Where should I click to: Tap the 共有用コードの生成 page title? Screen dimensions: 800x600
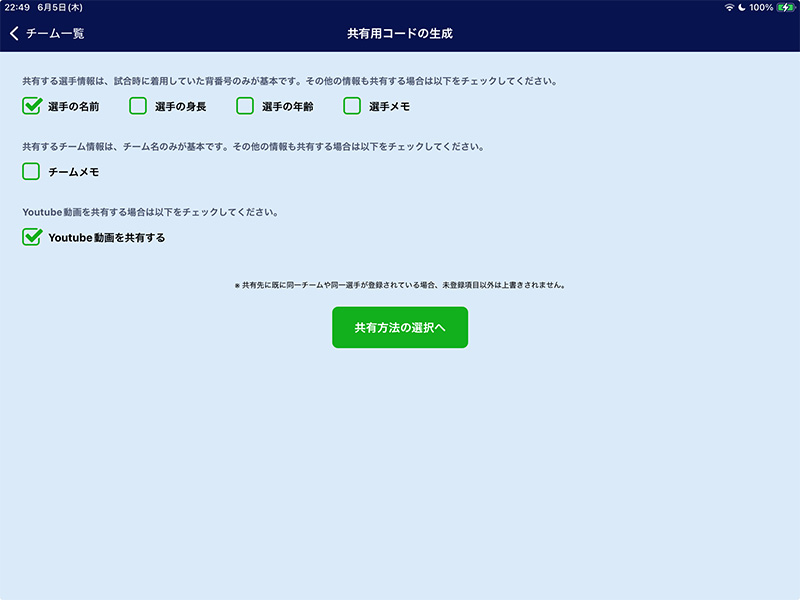point(400,33)
